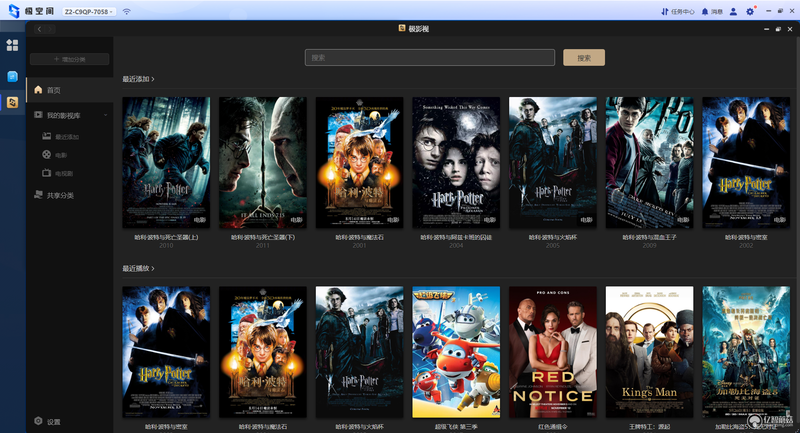Screen dimensions: 800x433
Task: Focus the 搜索 search input field
Action: [430, 58]
